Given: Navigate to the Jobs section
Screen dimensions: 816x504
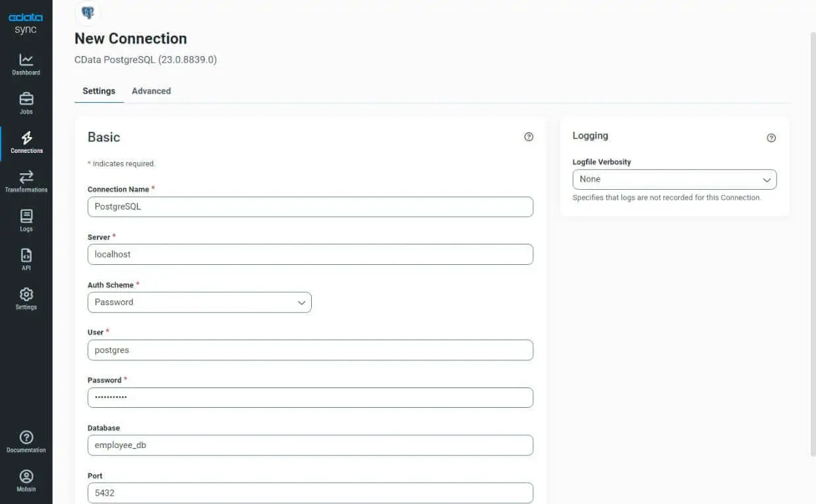Looking at the screenshot, I should pos(26,103).
